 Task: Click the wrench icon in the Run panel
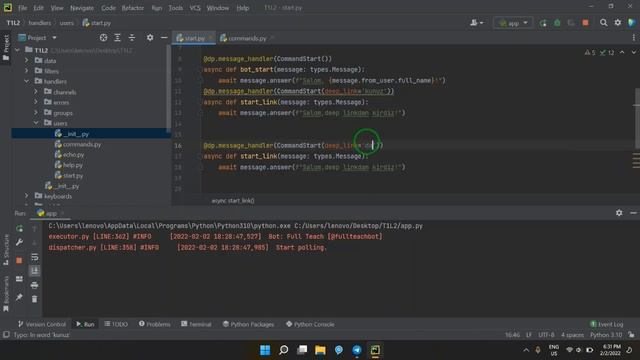pos(19,242)
